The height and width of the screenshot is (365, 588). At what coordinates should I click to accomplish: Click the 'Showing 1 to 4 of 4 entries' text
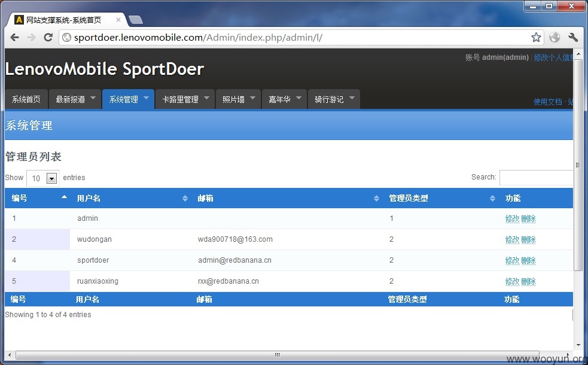coord(48,315)
